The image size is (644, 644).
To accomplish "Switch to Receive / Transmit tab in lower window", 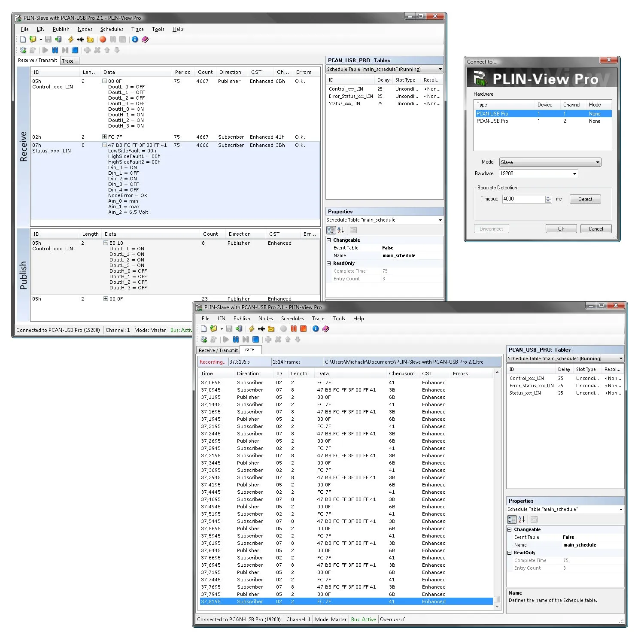I will click(x=218, y=350).
